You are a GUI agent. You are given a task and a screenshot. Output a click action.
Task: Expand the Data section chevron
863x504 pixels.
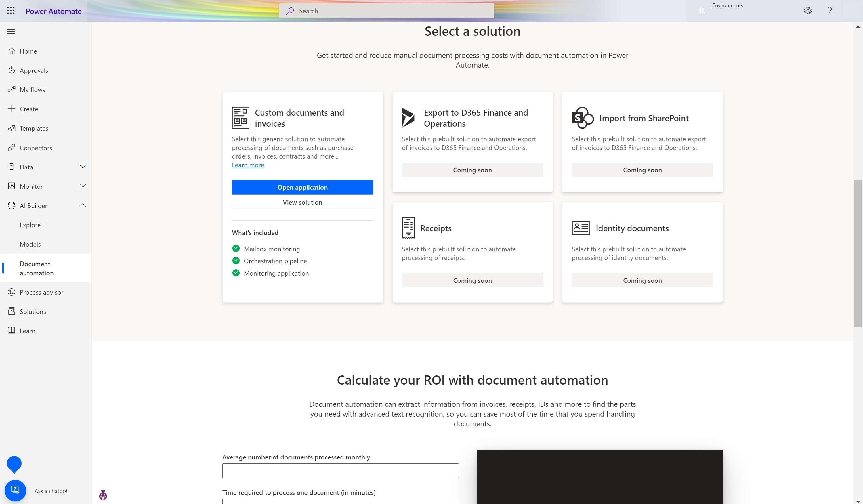click(83, 167)
